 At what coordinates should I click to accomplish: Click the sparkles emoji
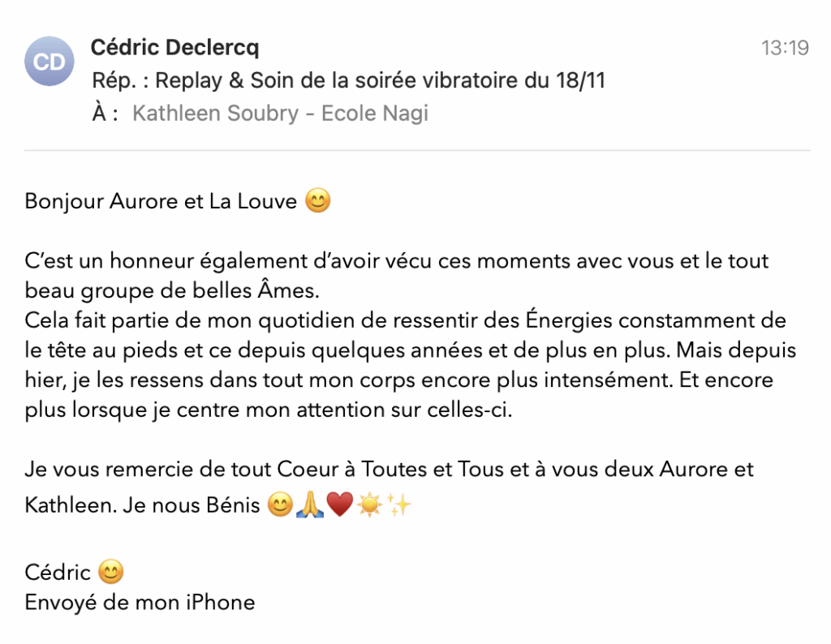[x=398, y=504]
